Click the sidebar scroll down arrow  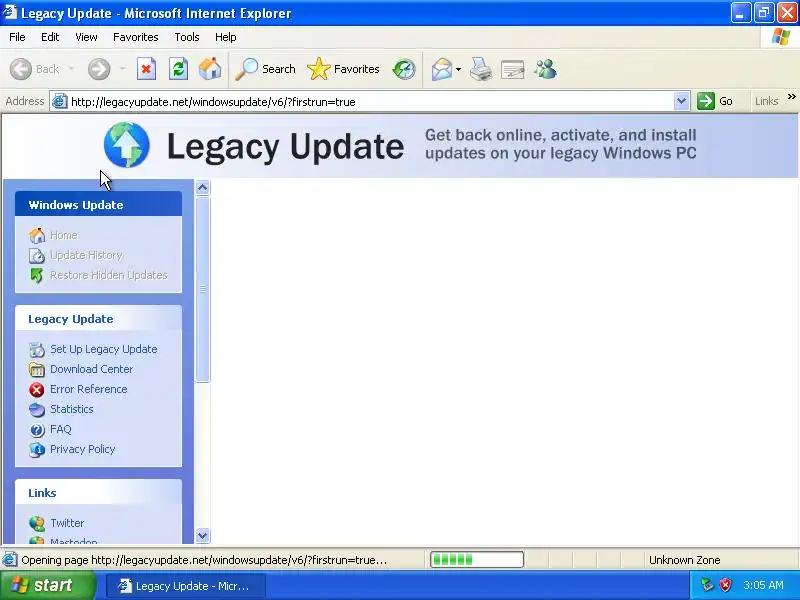[203, 535]
